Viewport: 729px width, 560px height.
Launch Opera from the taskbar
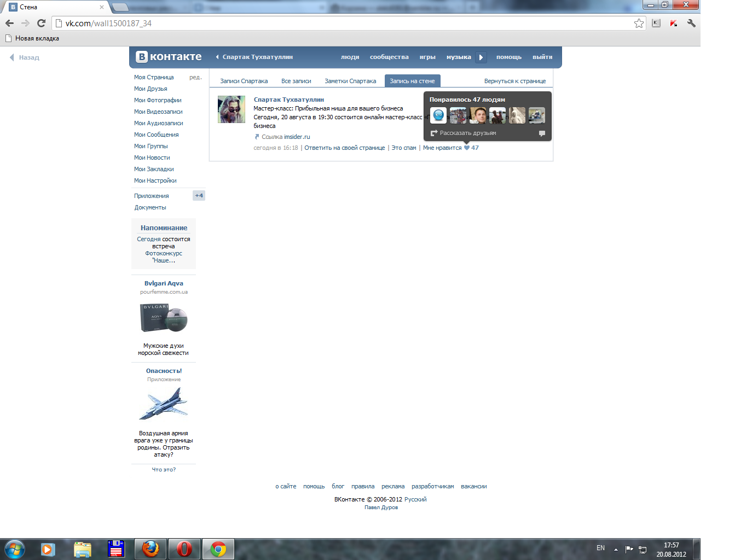pos(184,549)
